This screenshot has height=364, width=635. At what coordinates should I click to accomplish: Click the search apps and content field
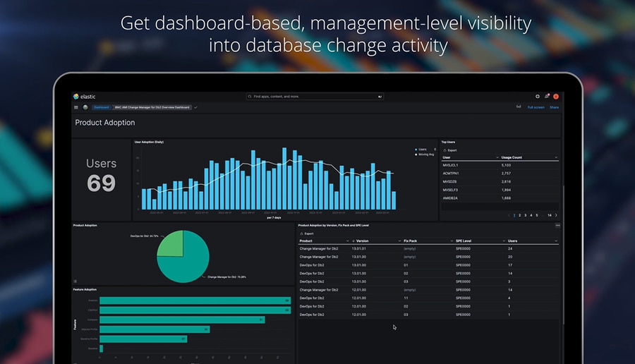(315, 97)
